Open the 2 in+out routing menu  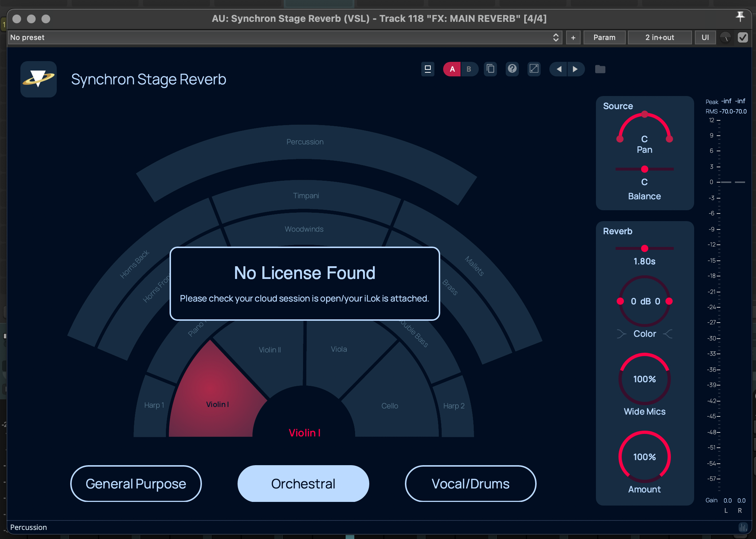tap(660, 37)
